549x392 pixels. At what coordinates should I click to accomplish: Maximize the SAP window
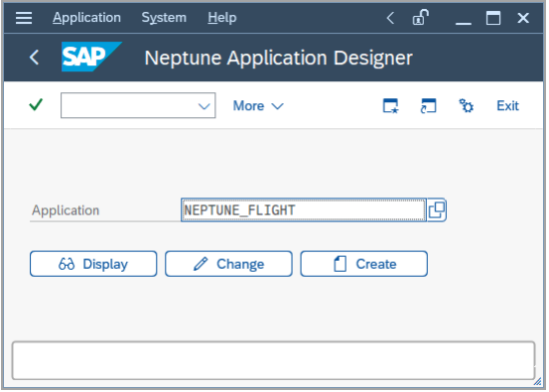(493, 18)
